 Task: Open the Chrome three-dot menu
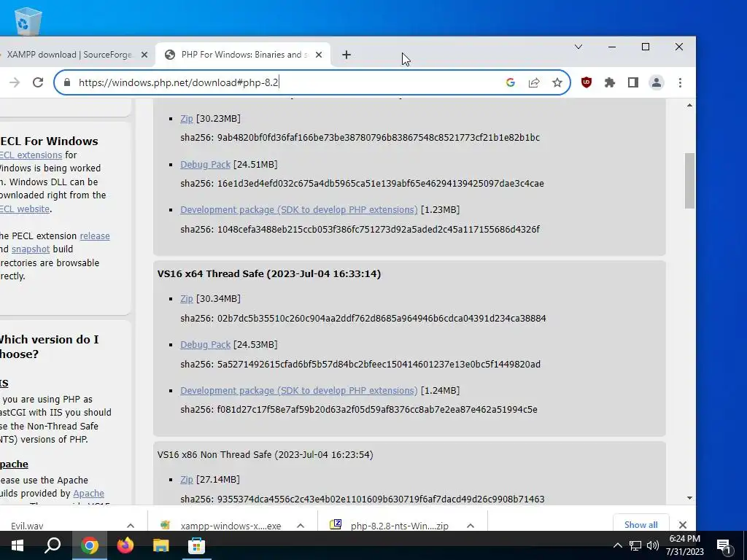coord(680,82)
